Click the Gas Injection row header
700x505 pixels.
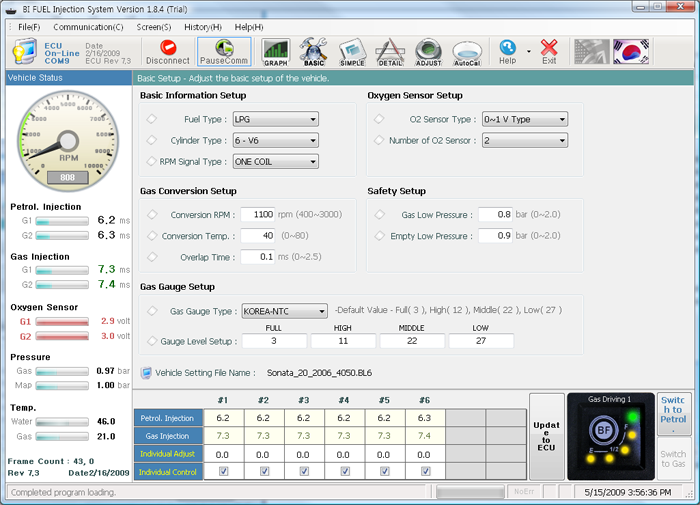(168, 436)
